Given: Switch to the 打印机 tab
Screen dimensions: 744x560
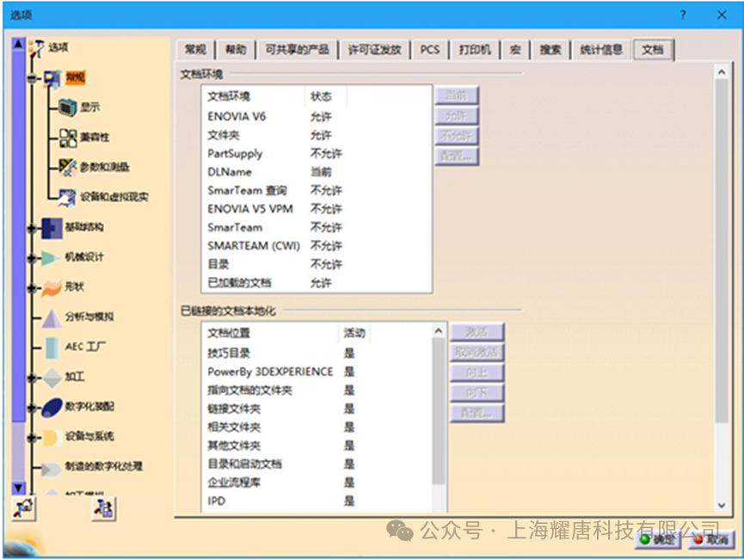Looking at the screenshot, I should pyautogui.click(x=475, y=49).
